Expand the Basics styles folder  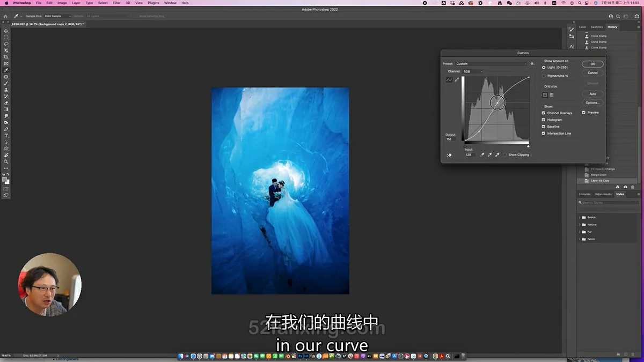pos(580,217)
